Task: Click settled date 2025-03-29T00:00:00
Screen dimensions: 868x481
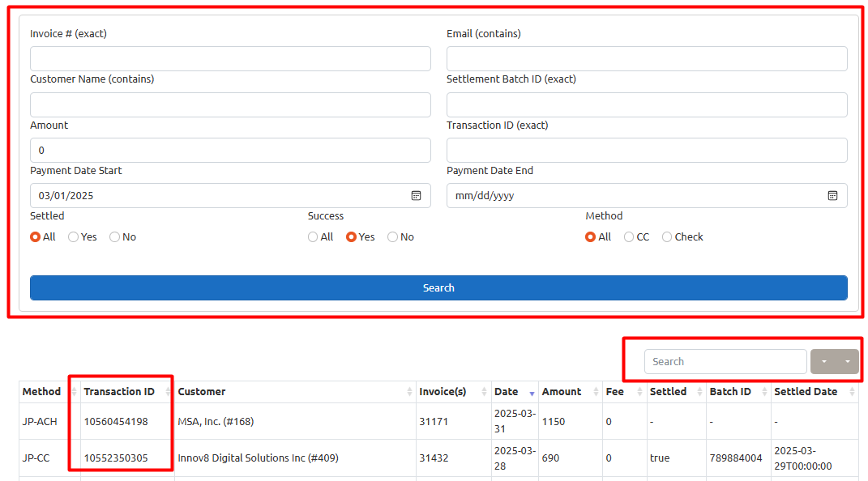Action: (x=802, y=458)
